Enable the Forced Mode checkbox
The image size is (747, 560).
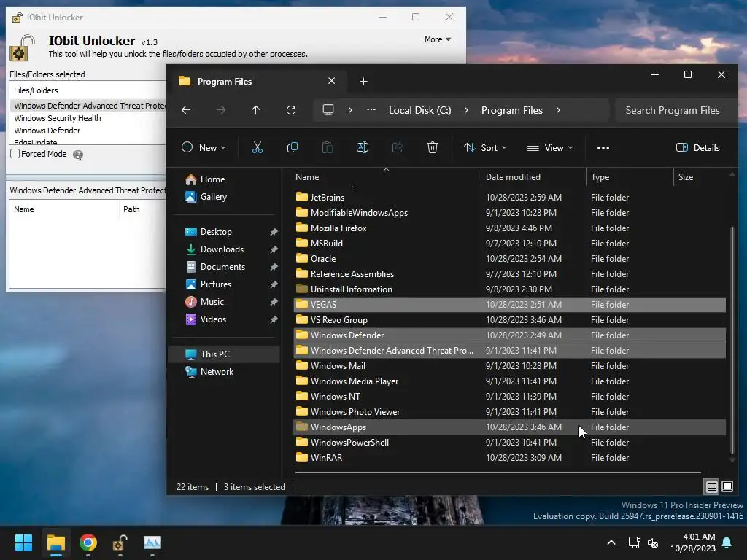[x=15, y=154]
